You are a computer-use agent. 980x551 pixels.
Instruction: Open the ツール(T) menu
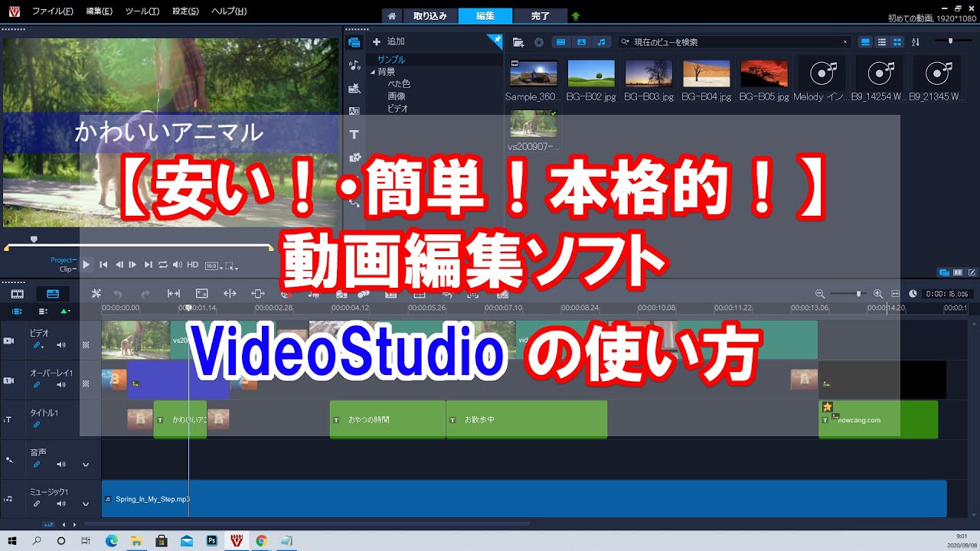142,11
